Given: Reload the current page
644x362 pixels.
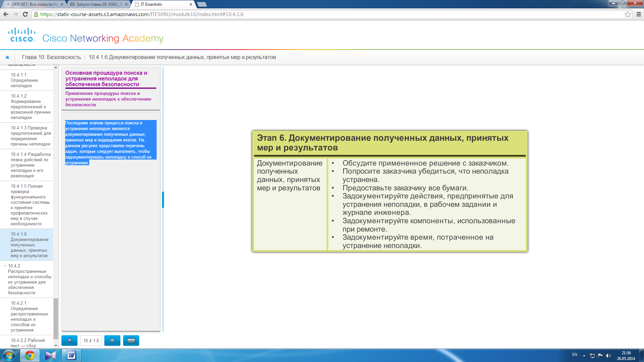Looking at the screenshot, I should [25, 14].
